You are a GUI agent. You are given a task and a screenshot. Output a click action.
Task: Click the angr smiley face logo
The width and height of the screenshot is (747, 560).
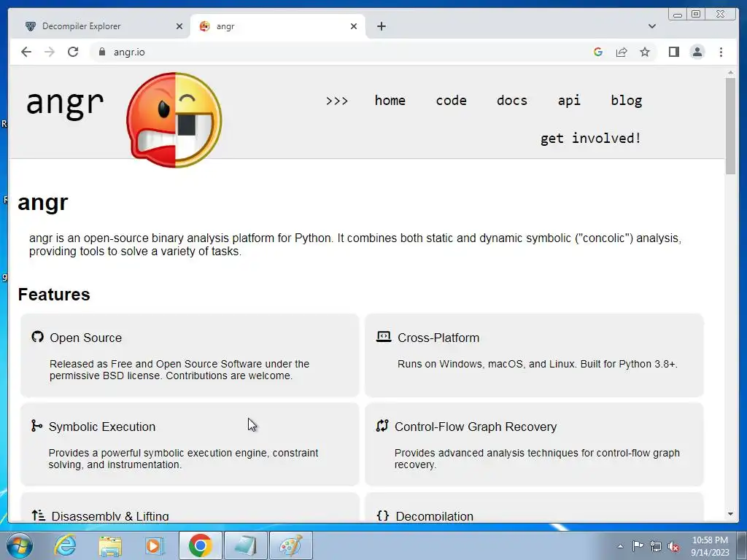[174, 120]
